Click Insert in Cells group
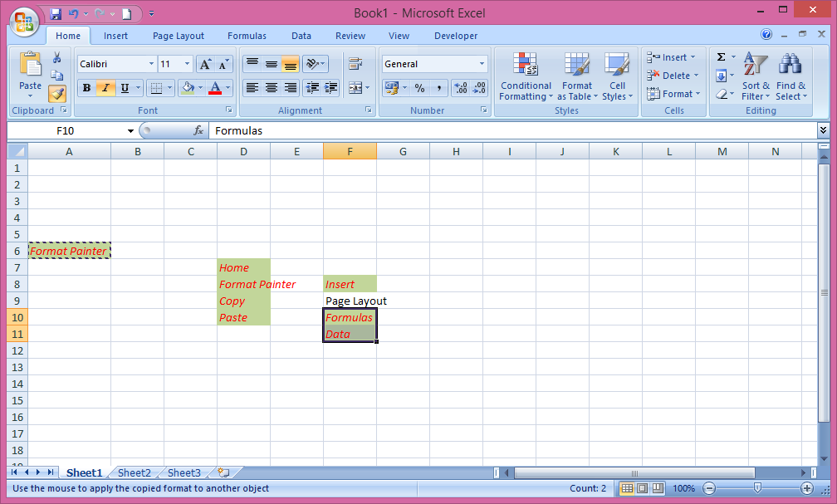 671,57
